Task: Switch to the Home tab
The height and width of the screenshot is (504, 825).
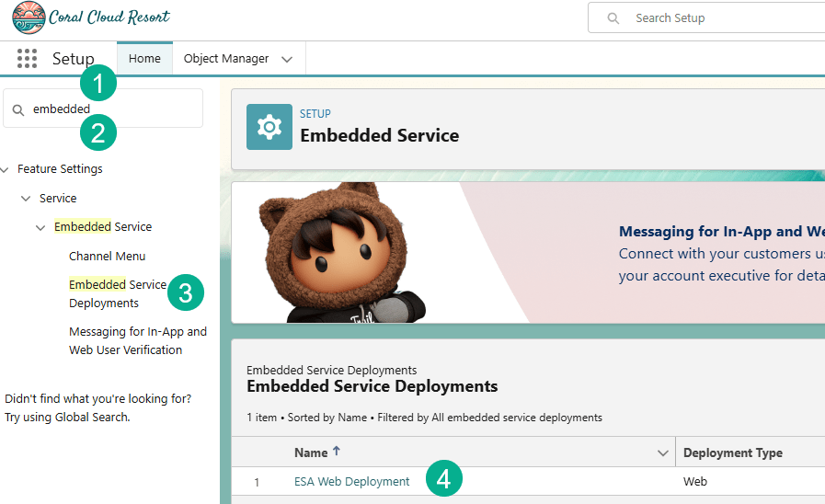Action: pyautogui.click(x=144, y=59)
